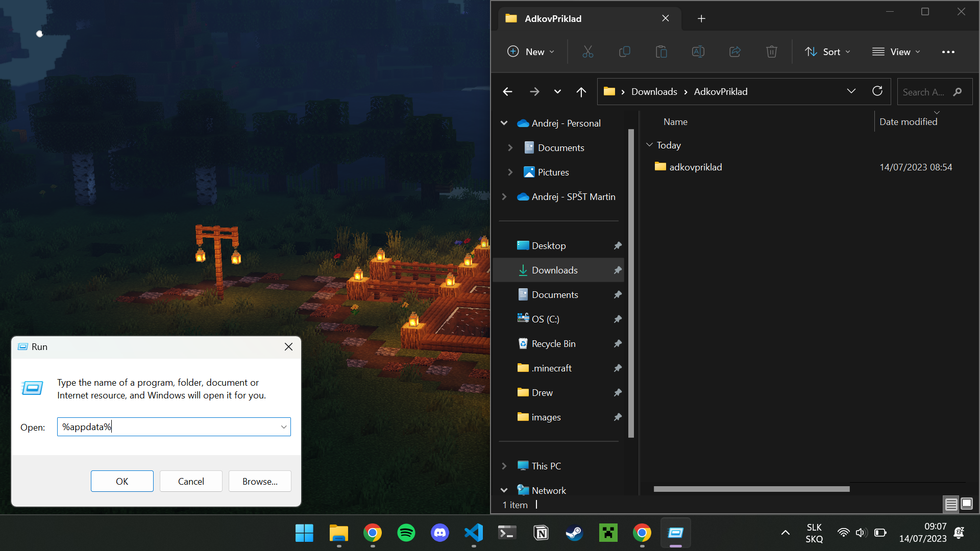
Task: Open Terminal from the taskbar
Action: click(x=507, y=533)
